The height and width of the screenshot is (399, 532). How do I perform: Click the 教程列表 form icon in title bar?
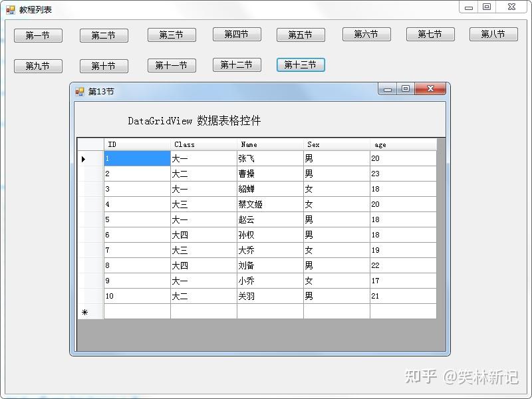click(x=9, y=9)
